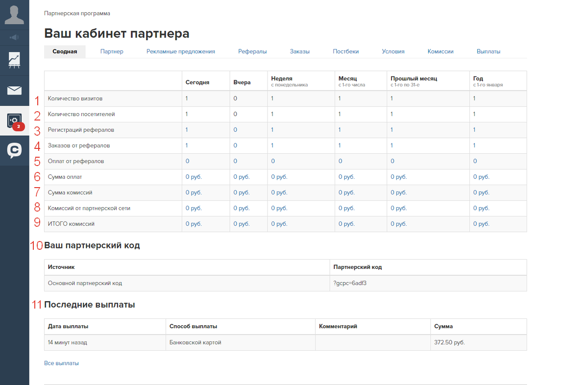The width and height of the screenshot is (588, 385).
Task: Click the Банковской картой payout method cell
Action: pos(241,342)
